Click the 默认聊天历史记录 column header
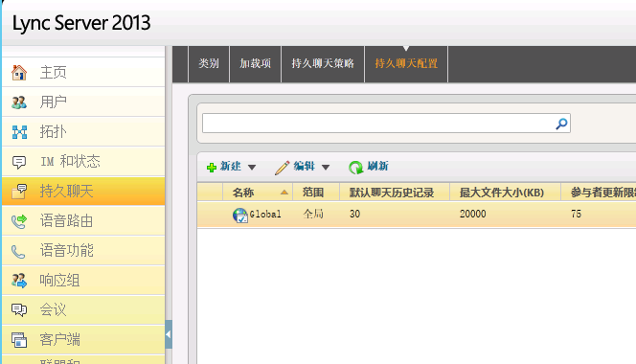 pos(395,193)
